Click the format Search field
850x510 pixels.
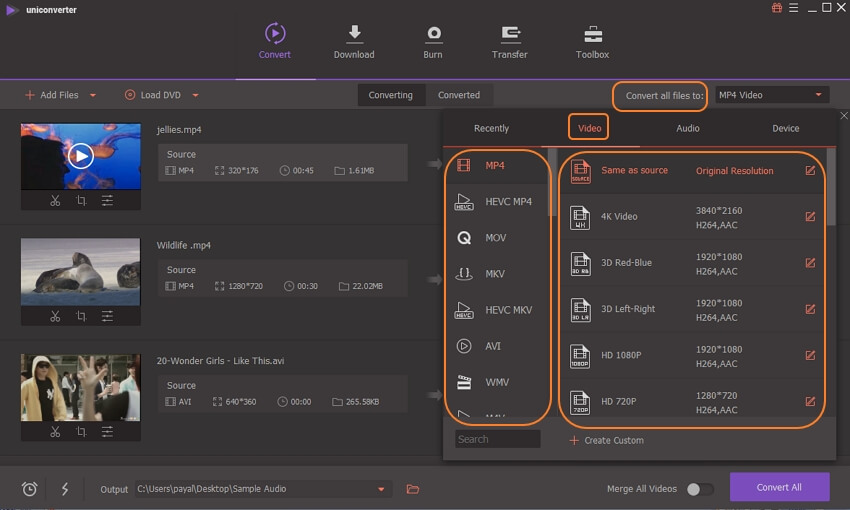click(498, 439)
